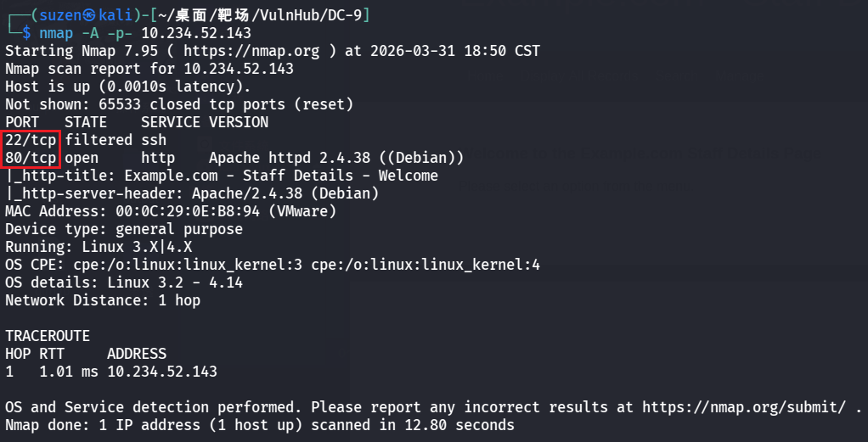Click the "open" state for port 80
The image size is (868, 442).
82,158
